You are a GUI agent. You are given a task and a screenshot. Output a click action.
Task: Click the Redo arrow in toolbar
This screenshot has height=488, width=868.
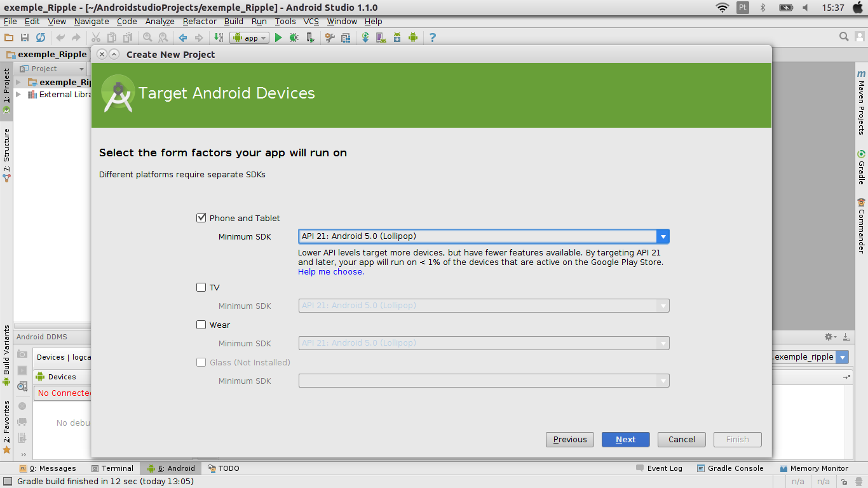pyautogui.click(x=76, y=37)
